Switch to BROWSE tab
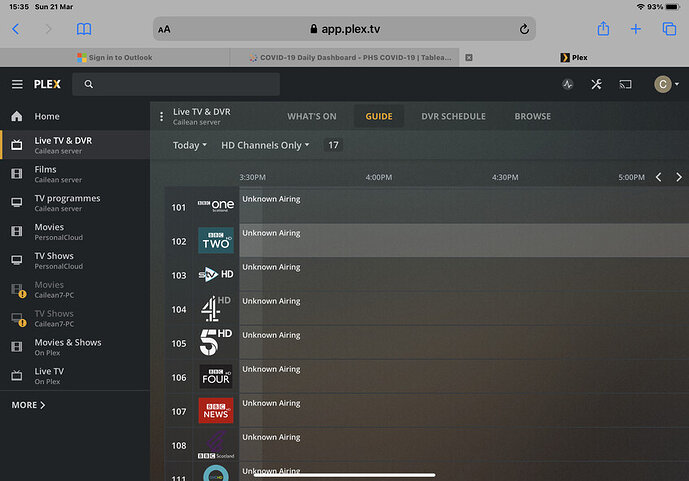689x481 pixels. (x=533, y=116)
